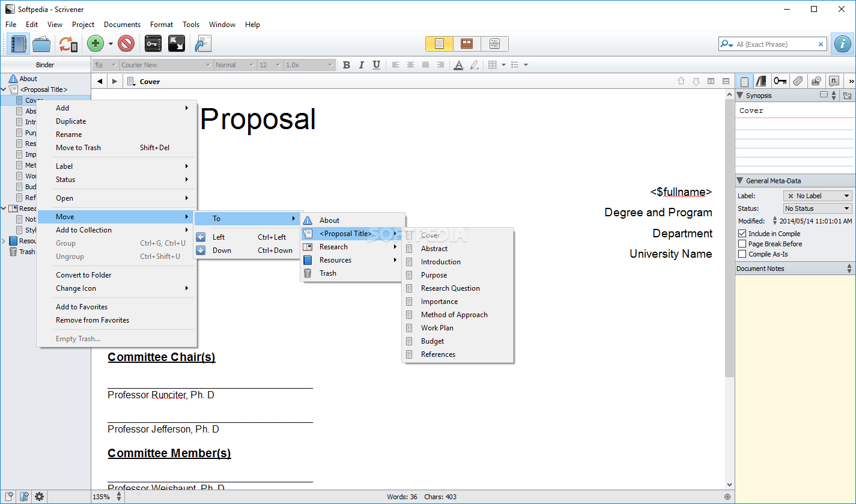Move item to Abstract in submenu
This screenshot has width=856, height=504.
(458, 249)
